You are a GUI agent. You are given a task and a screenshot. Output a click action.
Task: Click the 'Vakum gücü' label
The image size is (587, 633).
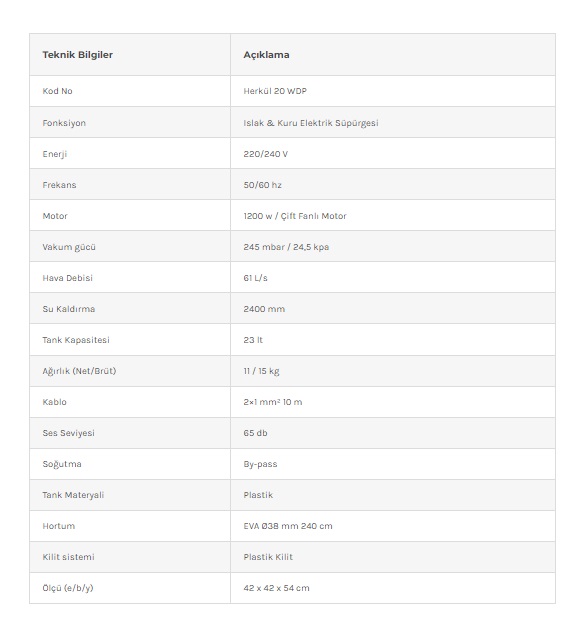pos(69,247)
